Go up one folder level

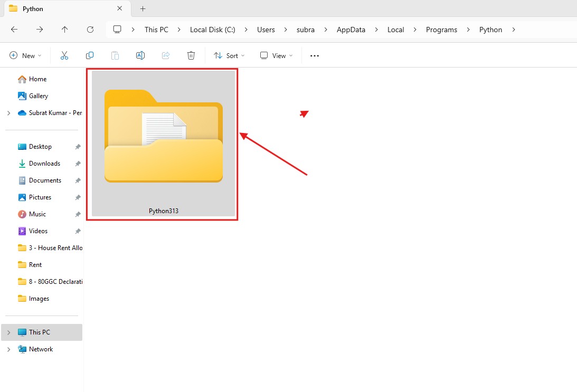pos(65,30)
